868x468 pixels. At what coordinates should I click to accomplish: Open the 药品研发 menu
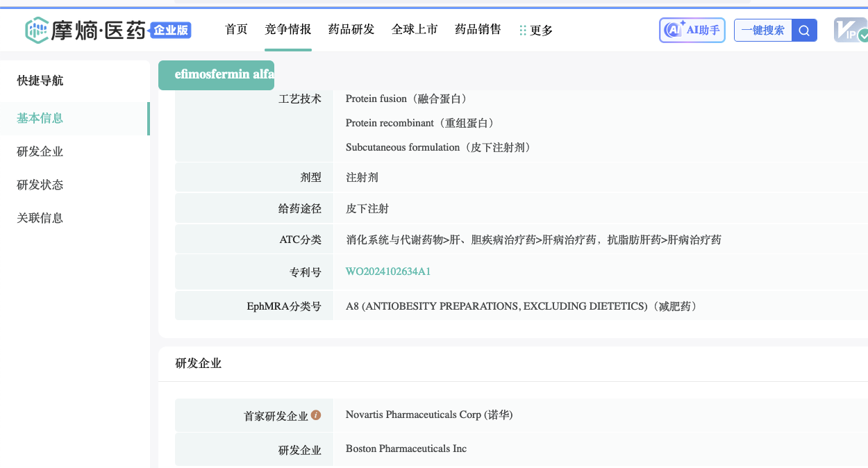(351, 29)
